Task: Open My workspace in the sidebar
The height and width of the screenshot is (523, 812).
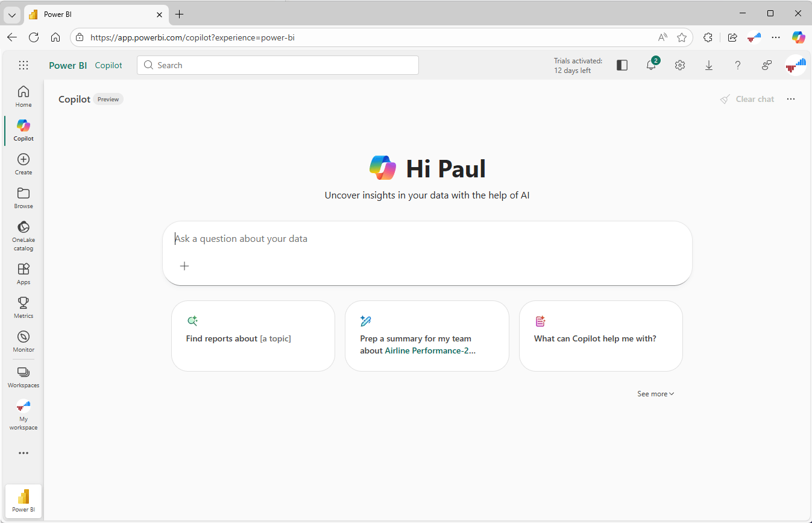Action: tap(24, 415)
